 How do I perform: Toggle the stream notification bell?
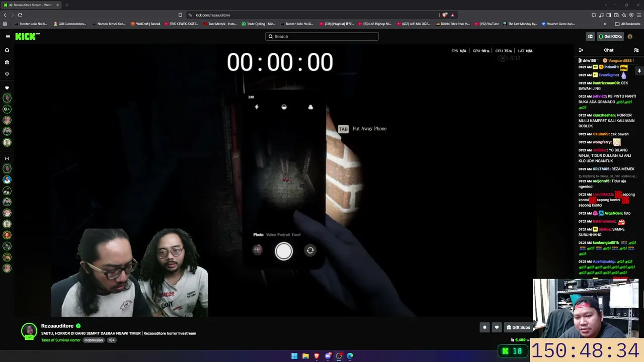click(485, 327)
